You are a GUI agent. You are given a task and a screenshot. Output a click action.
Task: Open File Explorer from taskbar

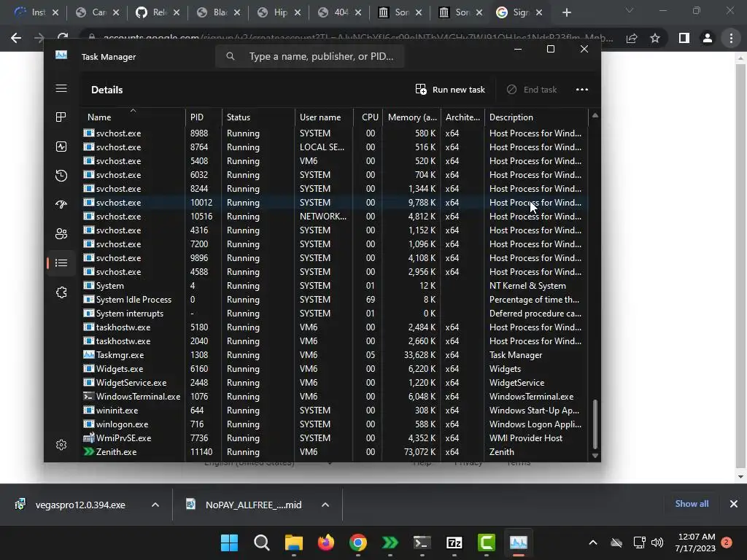(294, 542)
